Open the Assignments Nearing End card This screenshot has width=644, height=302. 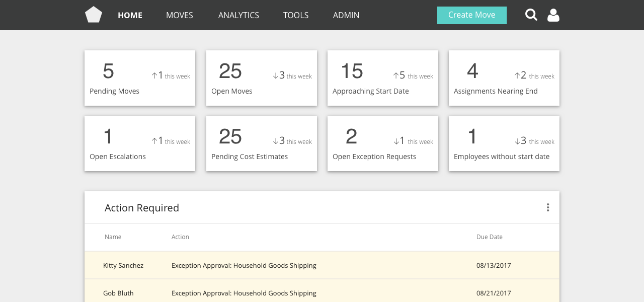click(504, 78)
